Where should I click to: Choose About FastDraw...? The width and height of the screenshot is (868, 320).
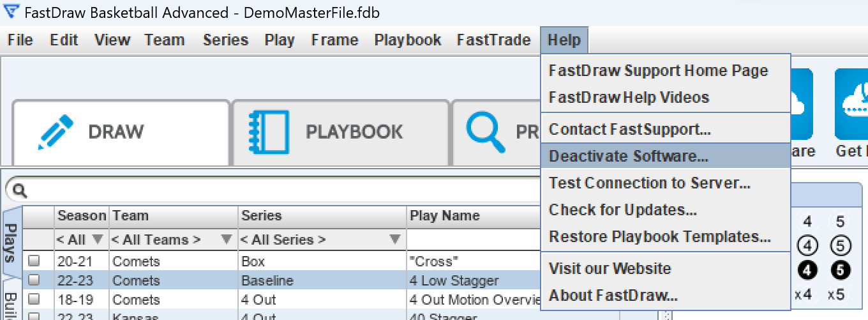[666, 295]
